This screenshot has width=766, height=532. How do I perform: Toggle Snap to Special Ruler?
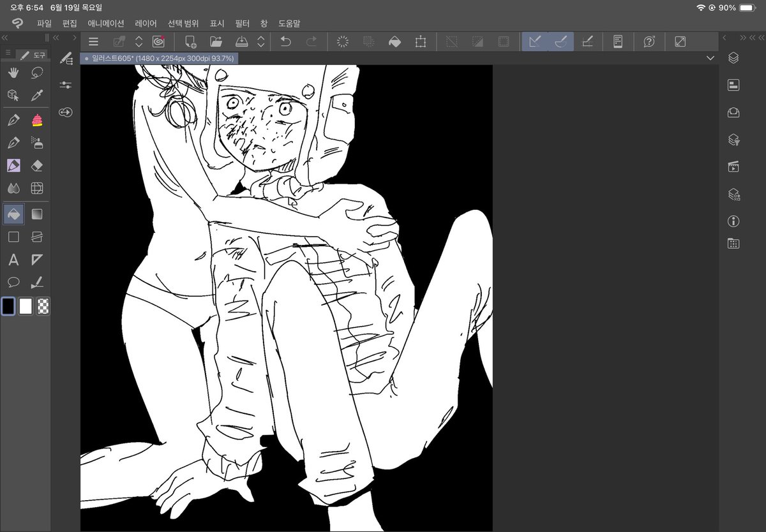[561, 42]
